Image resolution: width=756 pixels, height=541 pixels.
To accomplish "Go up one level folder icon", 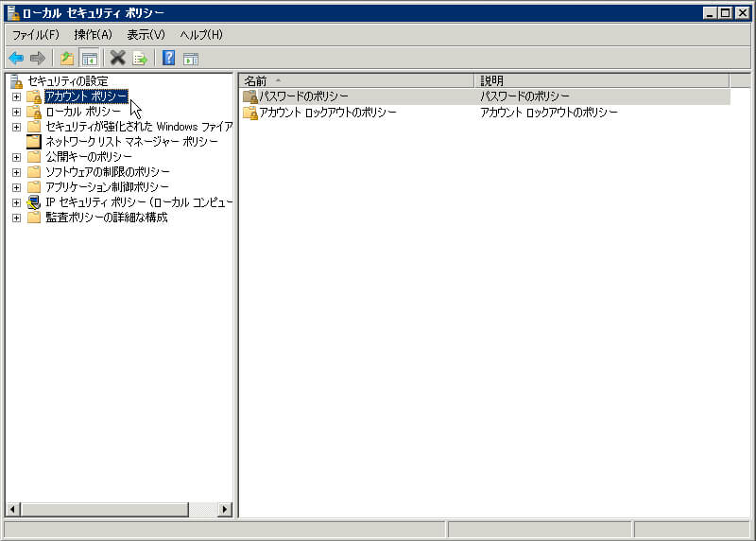I will pyautogui.click(x=67, y=59).
